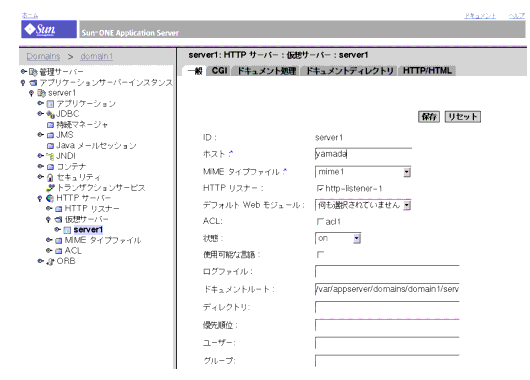Click the セキュリティ lock icon
530x380 pixels.
coord(50,177)
